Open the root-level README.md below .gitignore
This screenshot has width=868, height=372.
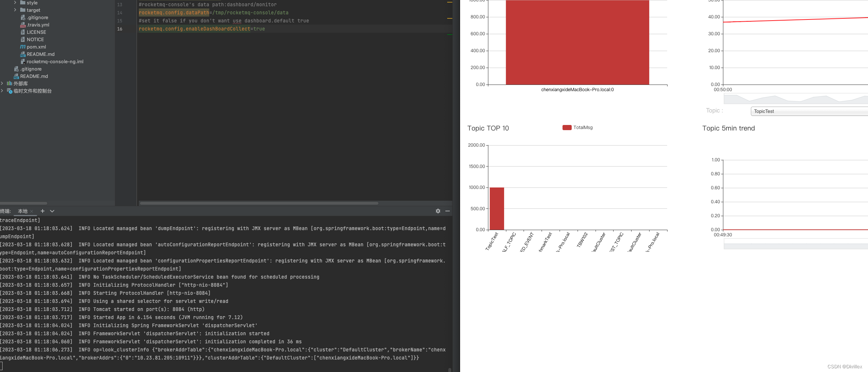click(34, 76)
